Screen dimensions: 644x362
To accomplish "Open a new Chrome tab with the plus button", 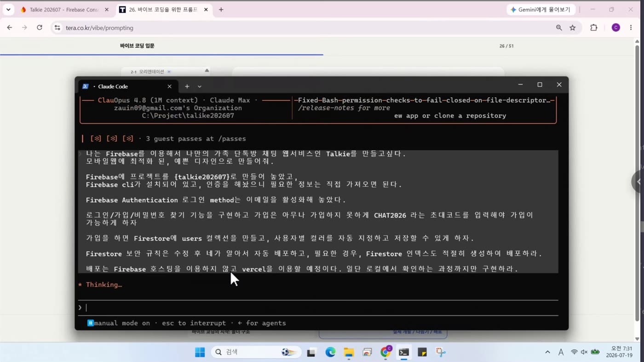I will [221, 10].
